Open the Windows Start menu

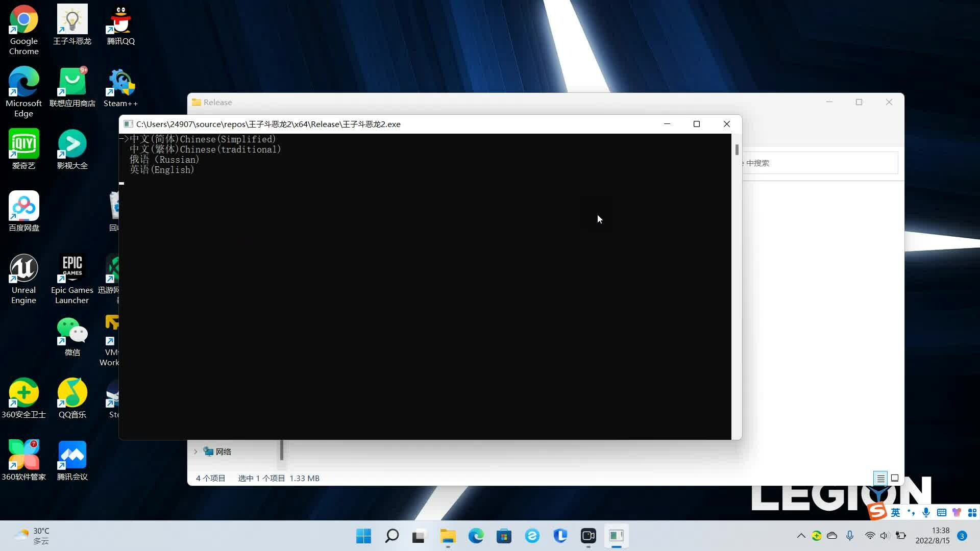363,536
